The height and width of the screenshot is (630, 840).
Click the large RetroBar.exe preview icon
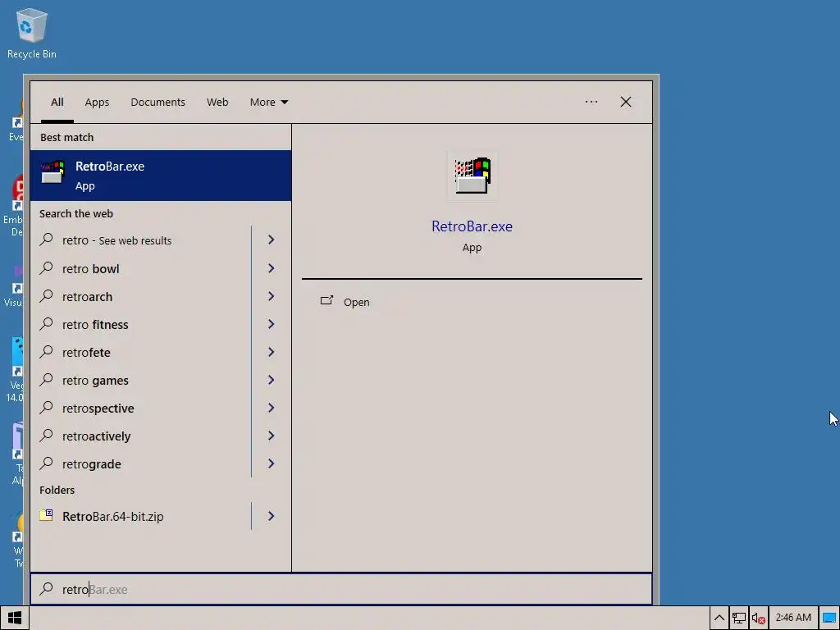pos(472,176)
